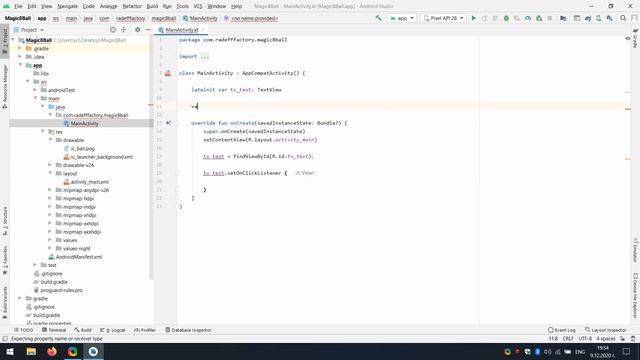Open the Database Inspector tab
640x360 pixels.
pyautogui.click(x=188, y=330)
